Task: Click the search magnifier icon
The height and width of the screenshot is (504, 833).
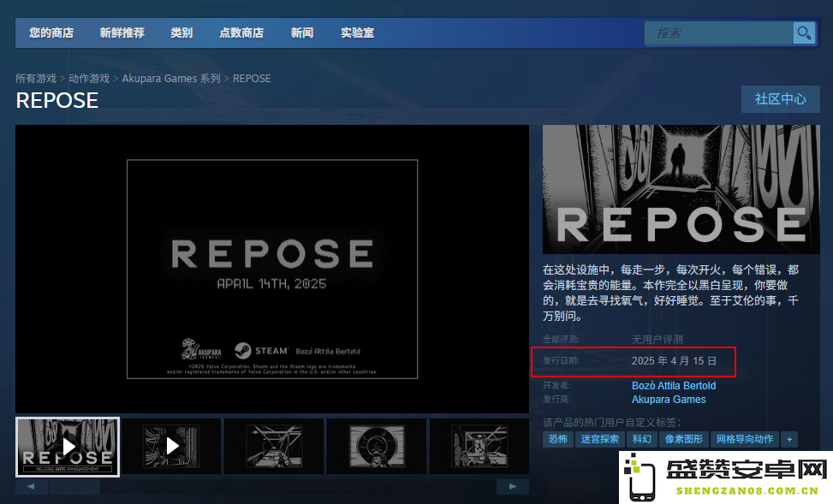Action: [804, 33]
